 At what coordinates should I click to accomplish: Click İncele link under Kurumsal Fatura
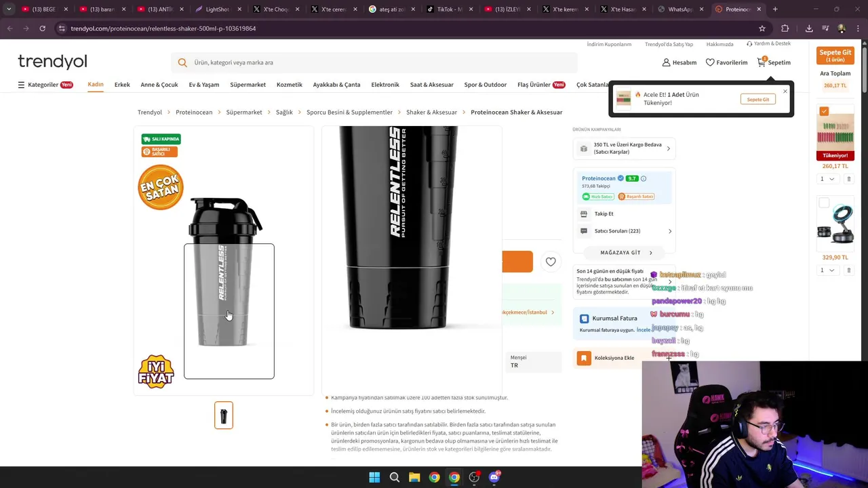[x=644, y=330]
